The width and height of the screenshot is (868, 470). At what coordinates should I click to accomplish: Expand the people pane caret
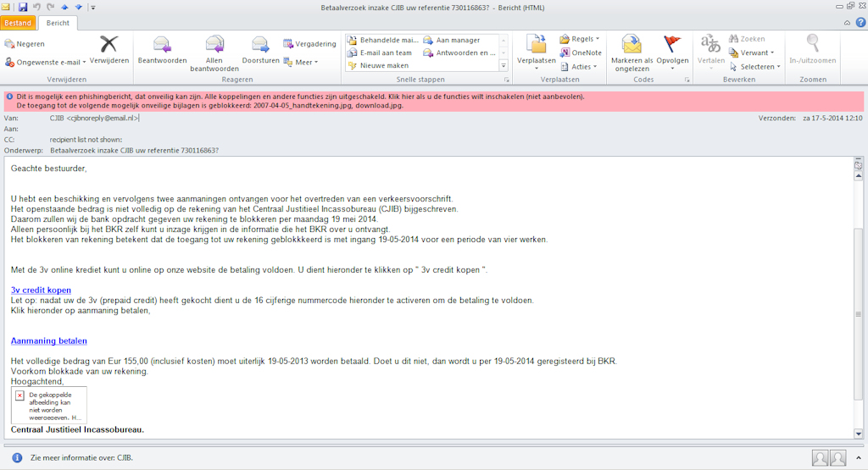click(x=858, y=458)
